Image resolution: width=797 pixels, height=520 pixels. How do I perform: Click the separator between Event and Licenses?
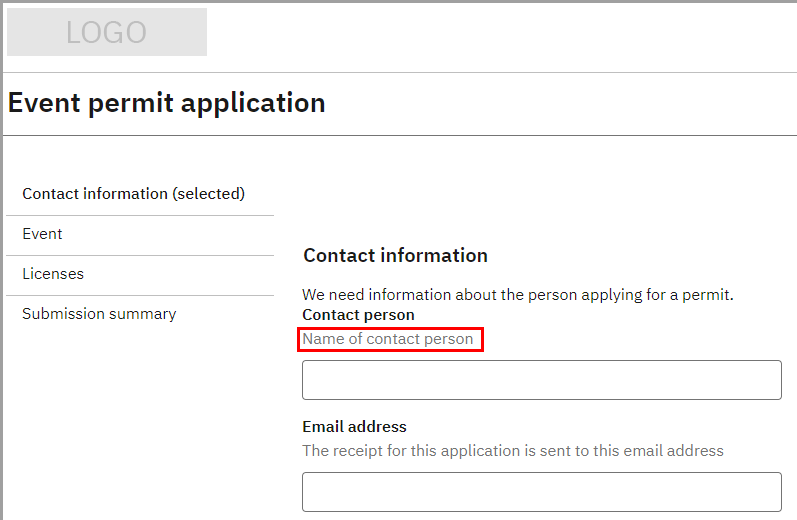click(140, 255)
